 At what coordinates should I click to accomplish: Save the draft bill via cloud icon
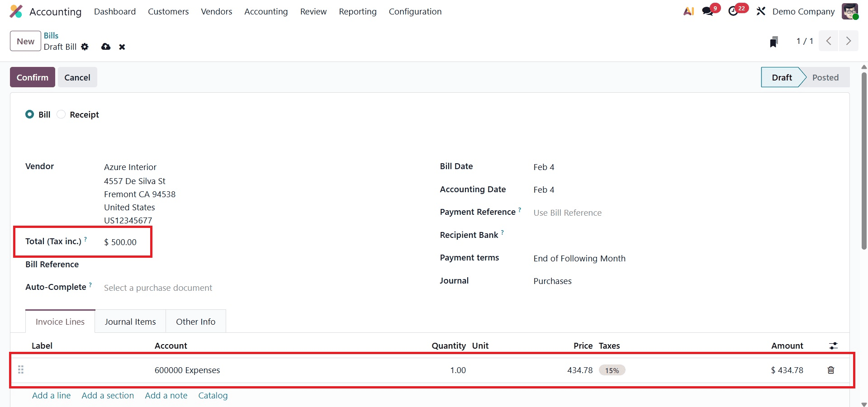pos(105,47)
